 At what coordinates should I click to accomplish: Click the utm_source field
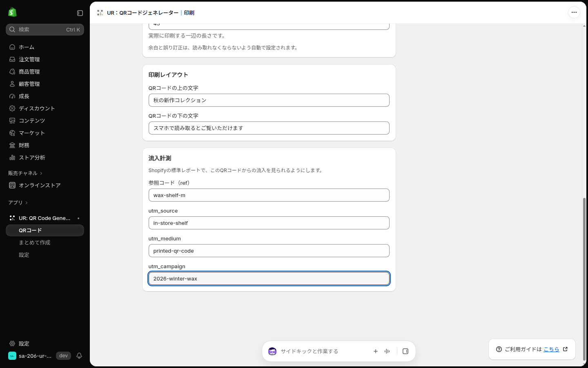269,223
